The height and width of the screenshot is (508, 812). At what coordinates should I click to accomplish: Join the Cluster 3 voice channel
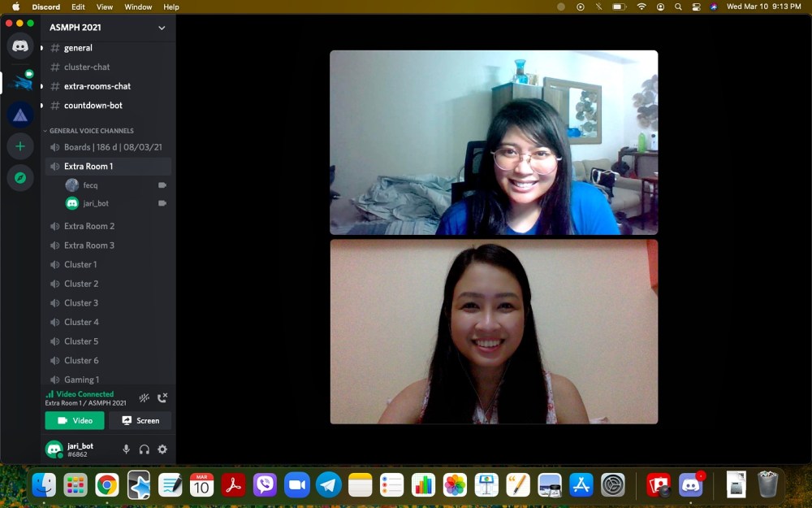(x=81, y=303)
